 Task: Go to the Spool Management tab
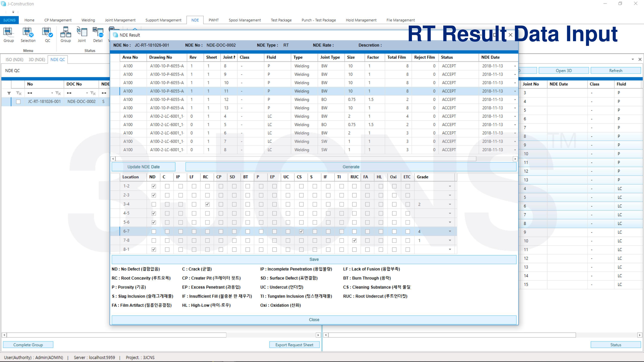pos(245,20)
